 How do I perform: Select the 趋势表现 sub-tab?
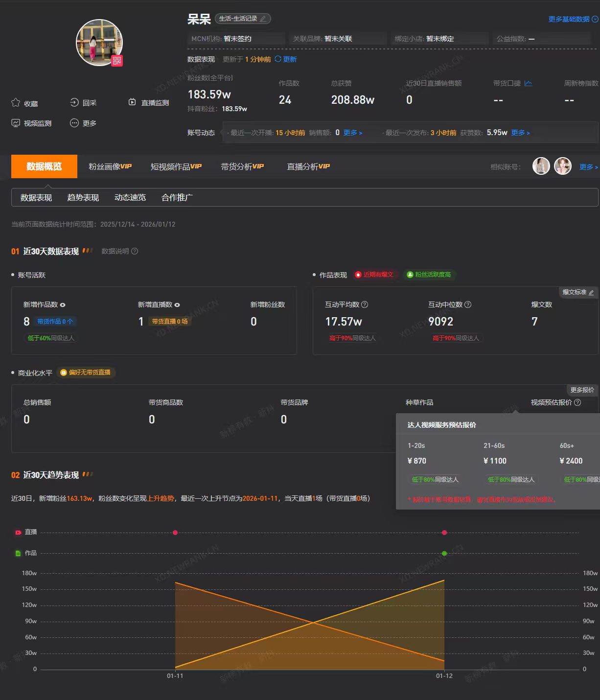coord(83,197)
